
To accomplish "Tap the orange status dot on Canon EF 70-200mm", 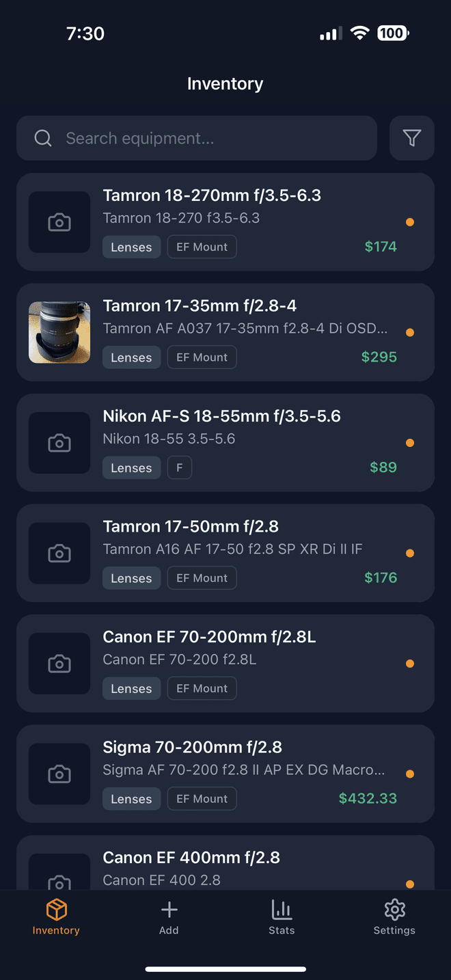I will click(410, 664).
